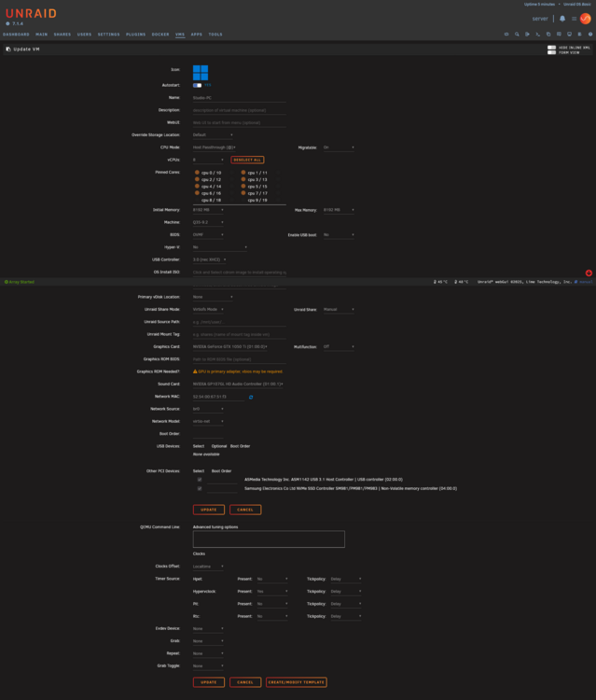Screen dimensions: 596x700
Task: Open the manual link in the footer
Action: pyautogui.click(x=586, y=282)
